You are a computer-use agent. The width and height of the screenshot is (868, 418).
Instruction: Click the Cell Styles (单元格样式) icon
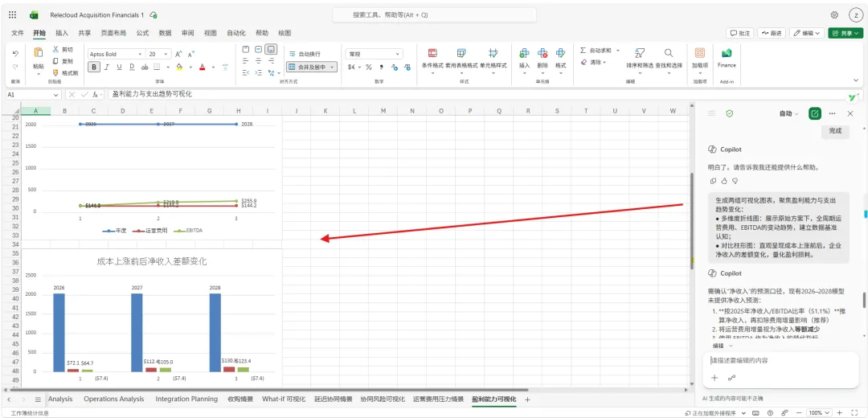[x=493, y=53]
